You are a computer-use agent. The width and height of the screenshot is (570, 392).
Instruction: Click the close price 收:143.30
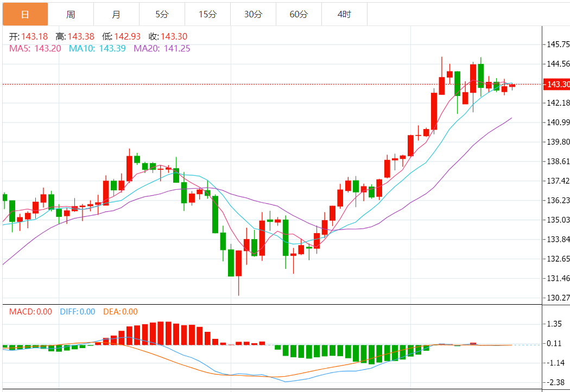pyautogui.click(x=168, y=36)
